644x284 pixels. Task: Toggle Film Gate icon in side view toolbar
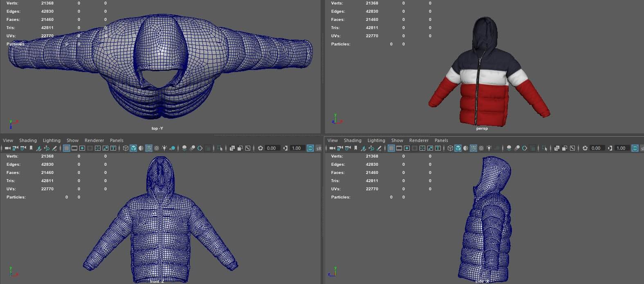click(x=399, y=148)
